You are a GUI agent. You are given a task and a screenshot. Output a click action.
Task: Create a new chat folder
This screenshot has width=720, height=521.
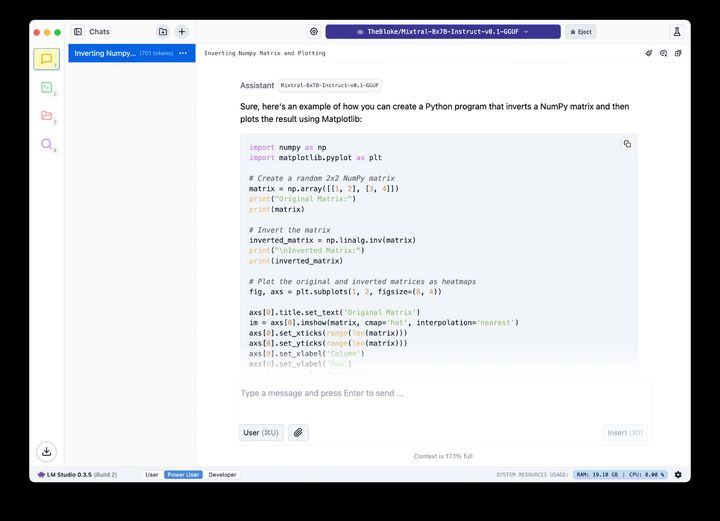point(163,32)
